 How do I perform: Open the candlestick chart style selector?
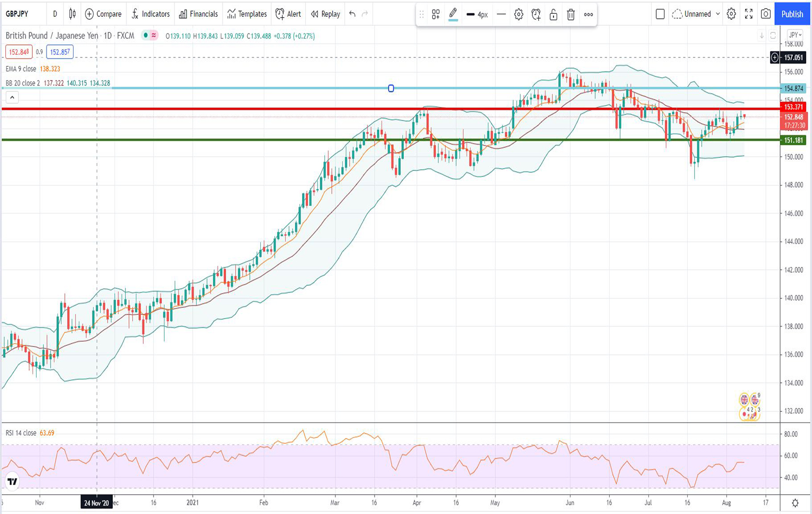pyautogui.click(x=72, y=14)
